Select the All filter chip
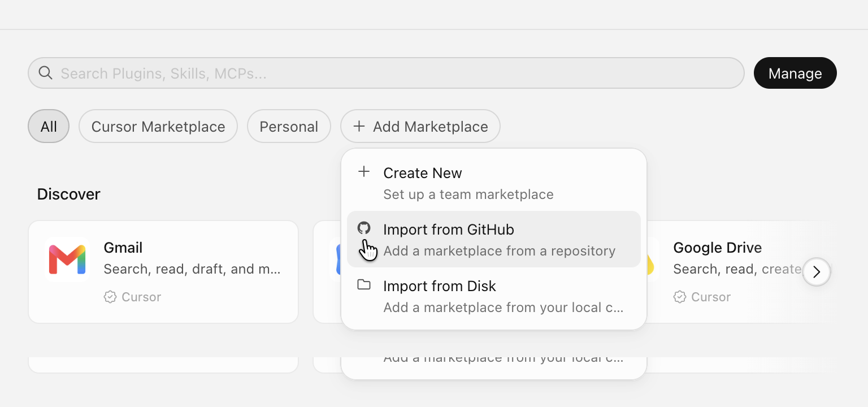The image size is (868, 407). pyautogui.click(x=49, y=126)
